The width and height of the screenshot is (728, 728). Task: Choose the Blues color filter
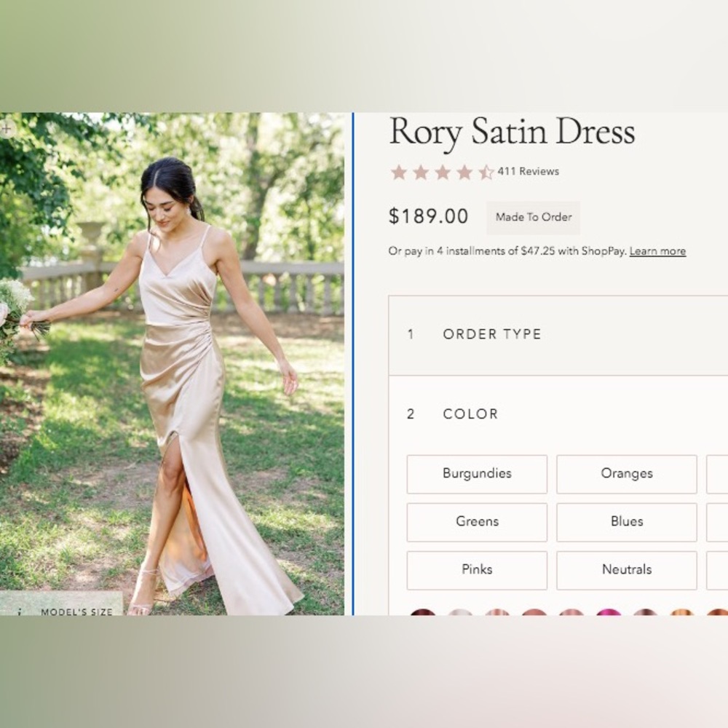[x=626, y=522]
